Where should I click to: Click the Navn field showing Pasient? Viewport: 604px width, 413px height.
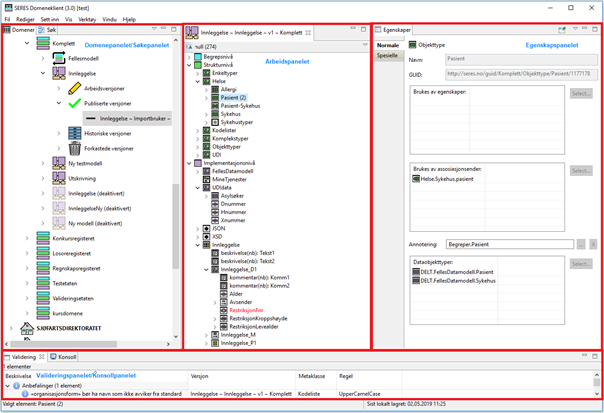(x=522, y=59)
